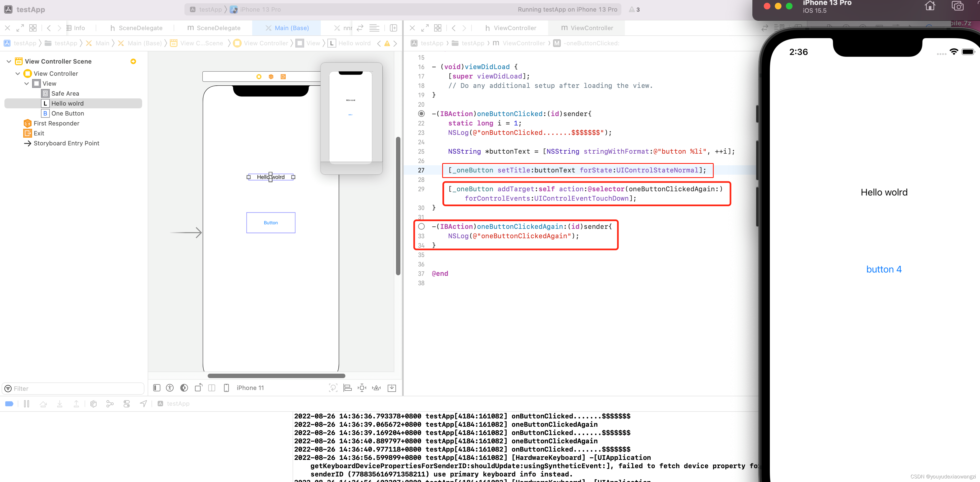Click Debug Memory Graph icon
Image resolution: width=980 pixels, height=482 pixels.
(110, 404)
